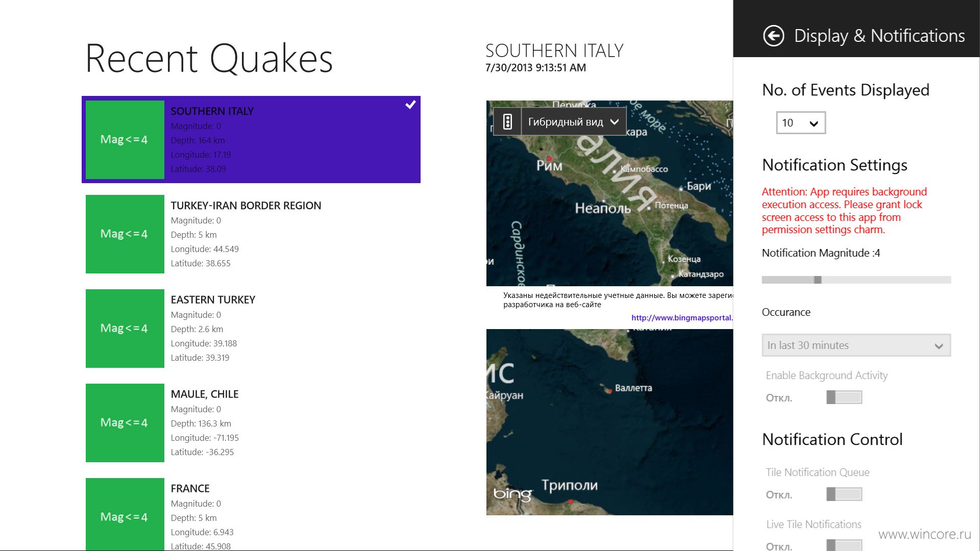Click Depth: 2.6 km in Eastern Turkey

[x=197, y=329]
